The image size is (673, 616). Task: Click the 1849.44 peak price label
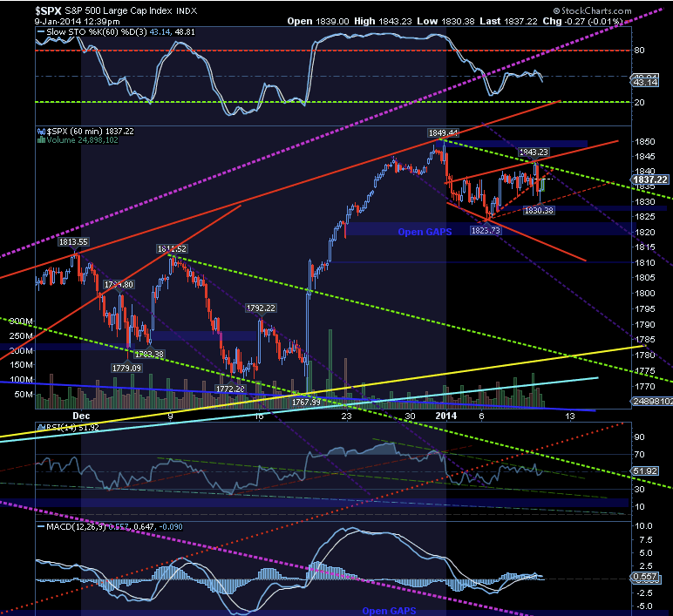[x=443, y=133]
